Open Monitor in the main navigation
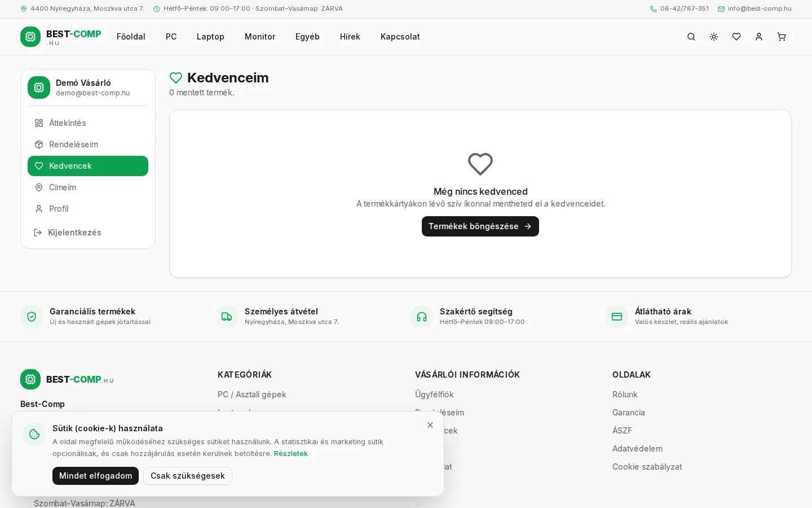This screenshot has width=812, height=508. coord(260,37)
